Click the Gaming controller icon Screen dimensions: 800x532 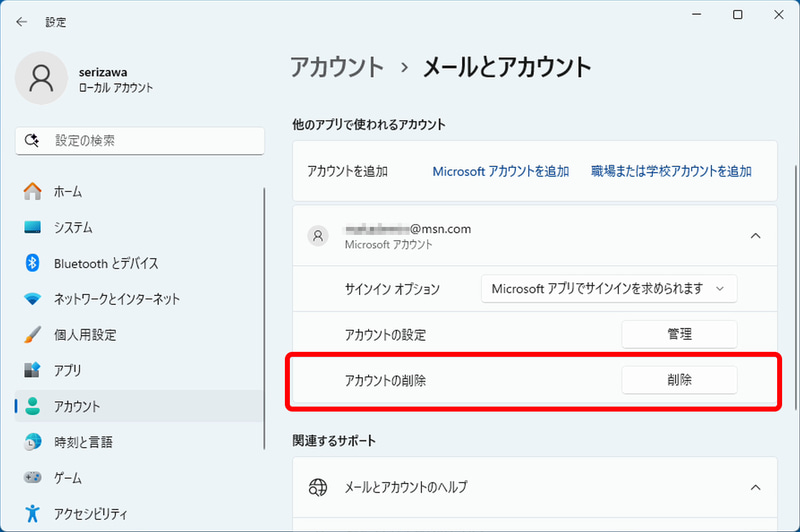[x=33, y=477]
